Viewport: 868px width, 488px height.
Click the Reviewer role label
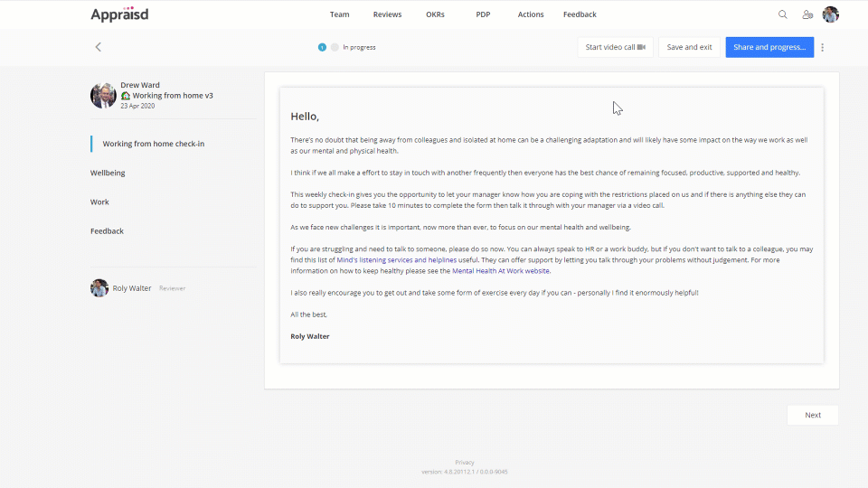(172, 288)
